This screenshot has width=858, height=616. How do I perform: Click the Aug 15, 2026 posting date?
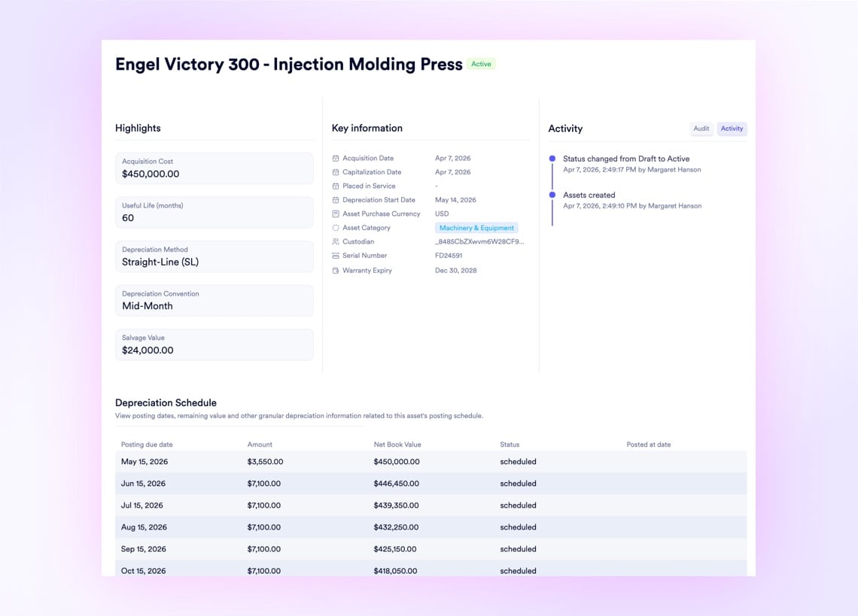[144, 527]
